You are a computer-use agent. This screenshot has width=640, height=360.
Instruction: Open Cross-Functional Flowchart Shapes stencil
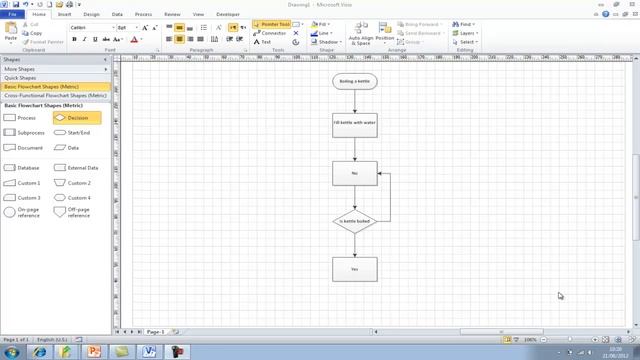click(56, 96)
